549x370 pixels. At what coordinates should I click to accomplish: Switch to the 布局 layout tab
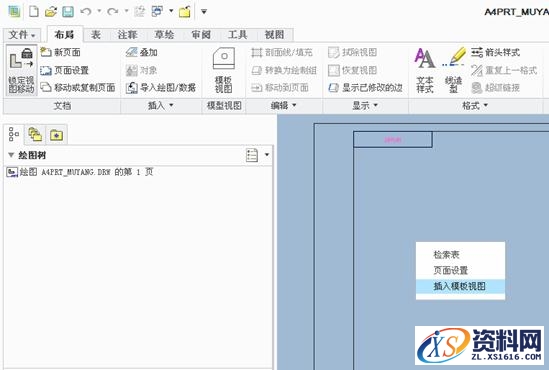(64, 35)
